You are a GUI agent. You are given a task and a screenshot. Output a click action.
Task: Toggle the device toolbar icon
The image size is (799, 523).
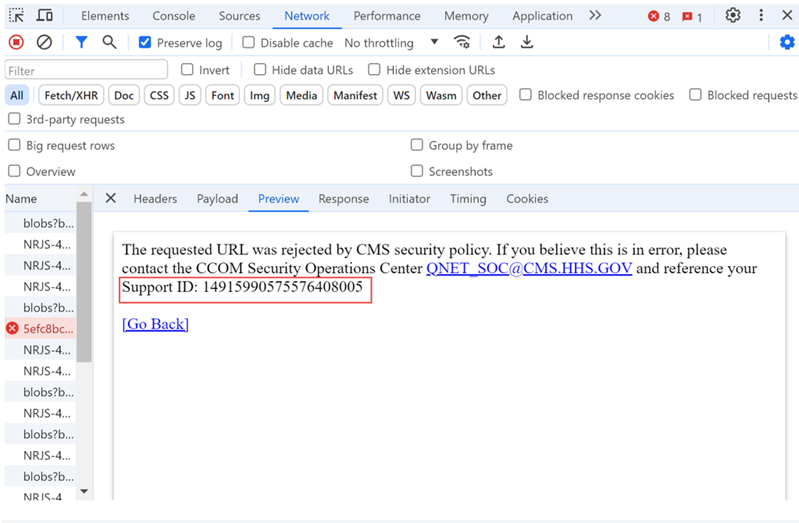click(45, 16)
